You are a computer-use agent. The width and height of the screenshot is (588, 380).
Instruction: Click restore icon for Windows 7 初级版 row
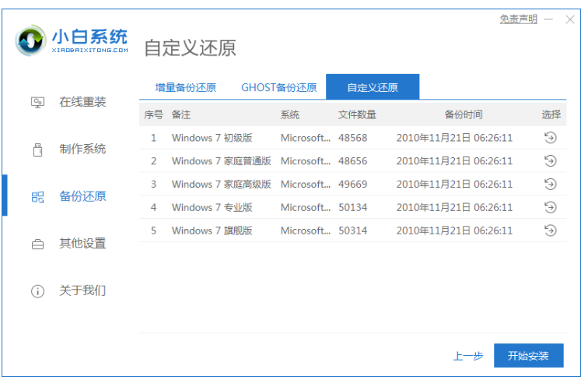[550, 138]
